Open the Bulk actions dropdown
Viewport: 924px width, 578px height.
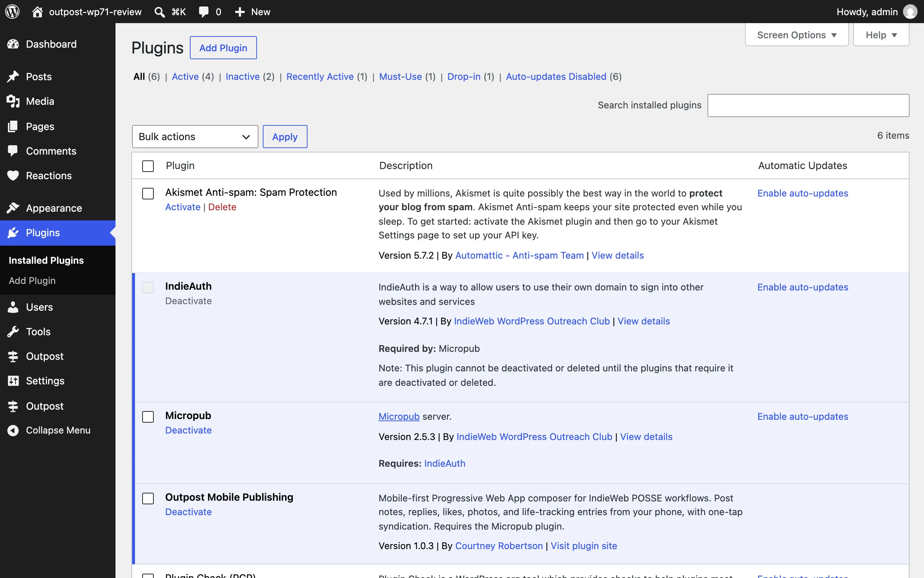[x=195, y=137]
